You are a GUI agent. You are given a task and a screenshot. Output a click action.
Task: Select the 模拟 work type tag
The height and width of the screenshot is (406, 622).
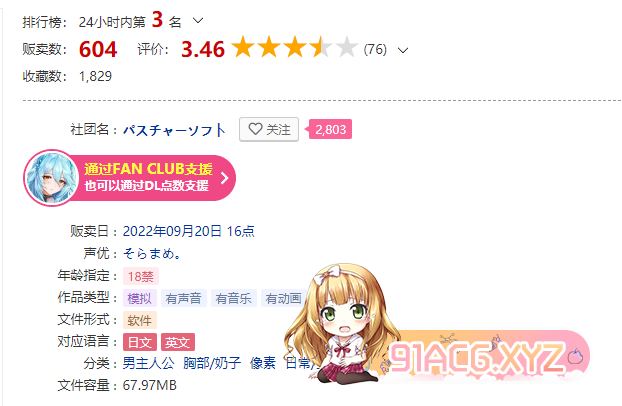pyautogui.click(x=140, y=298)
